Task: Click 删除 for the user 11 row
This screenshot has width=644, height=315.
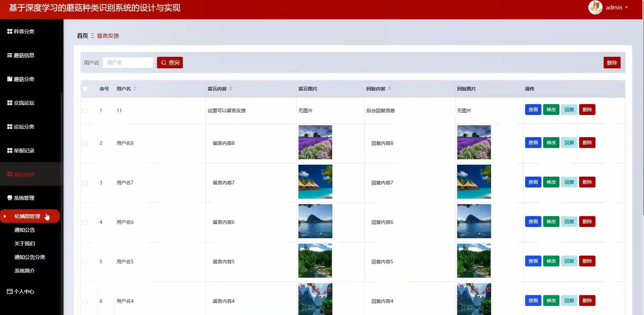Action: [587, 110]
